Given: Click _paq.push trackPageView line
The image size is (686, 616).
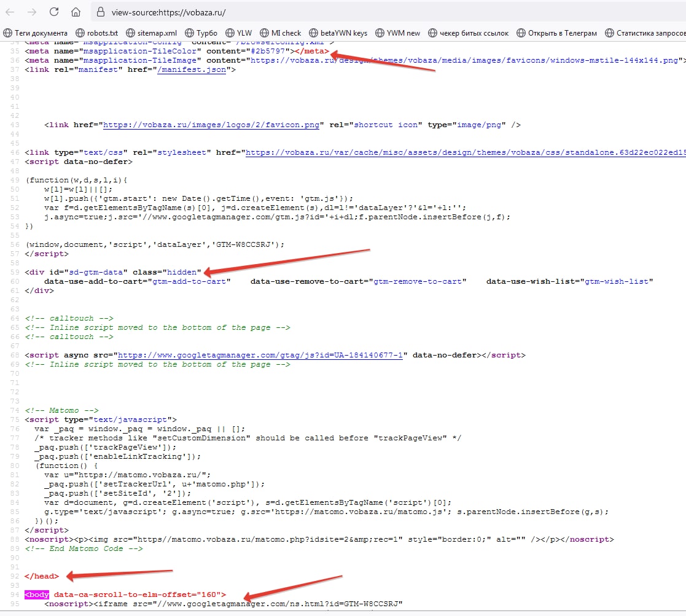Looking at the screenshot, I should pyautogui.click(x=106, y=447).
